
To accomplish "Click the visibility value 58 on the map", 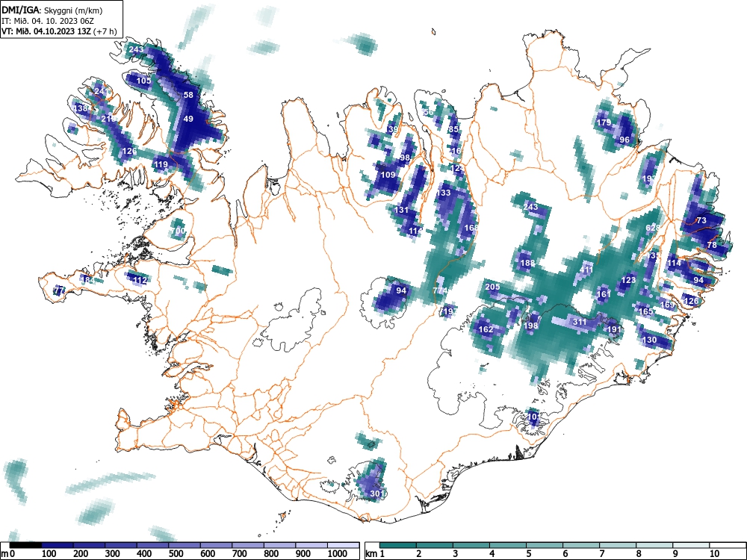I will click(x=189, y=95).
